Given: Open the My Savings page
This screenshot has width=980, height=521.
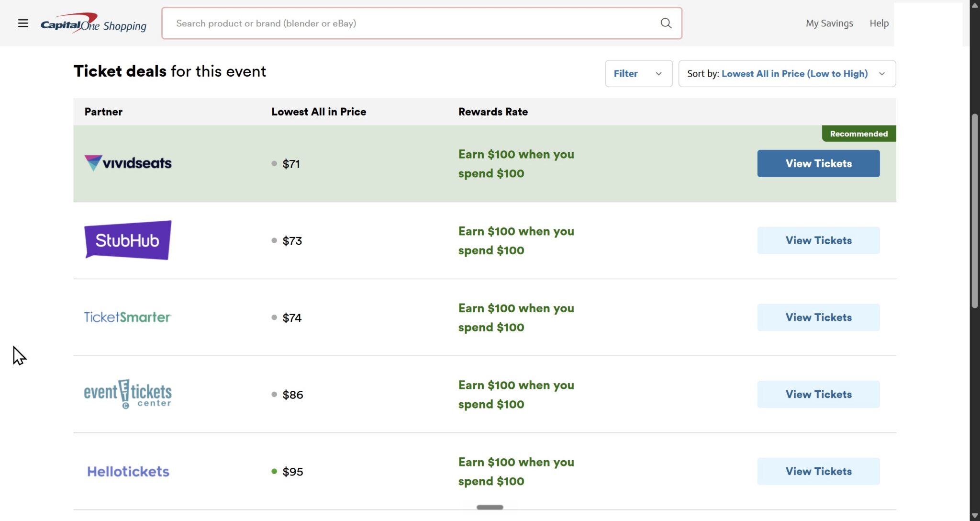Looking at the screenshot, I should click(829, 23).
